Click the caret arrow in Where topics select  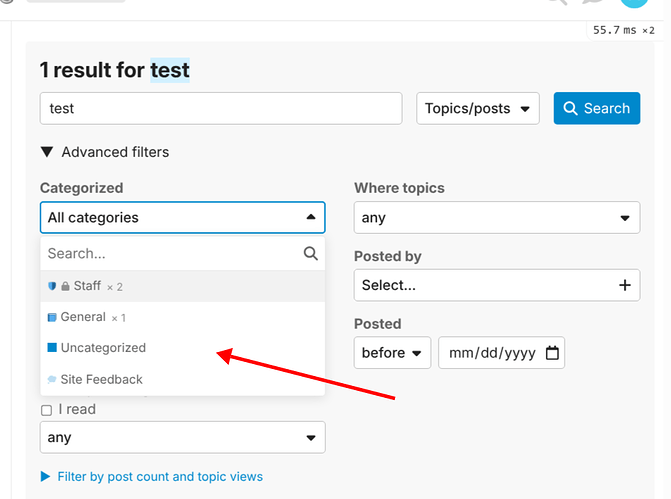(x=625, y=218)
